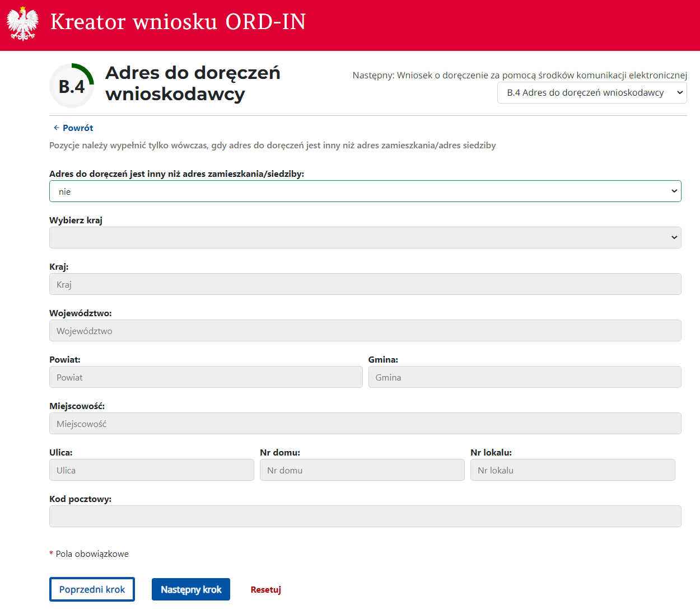The image size is (700, 610).
Task: Reset the form with Resetuj
Action: [x=265, y=590]
